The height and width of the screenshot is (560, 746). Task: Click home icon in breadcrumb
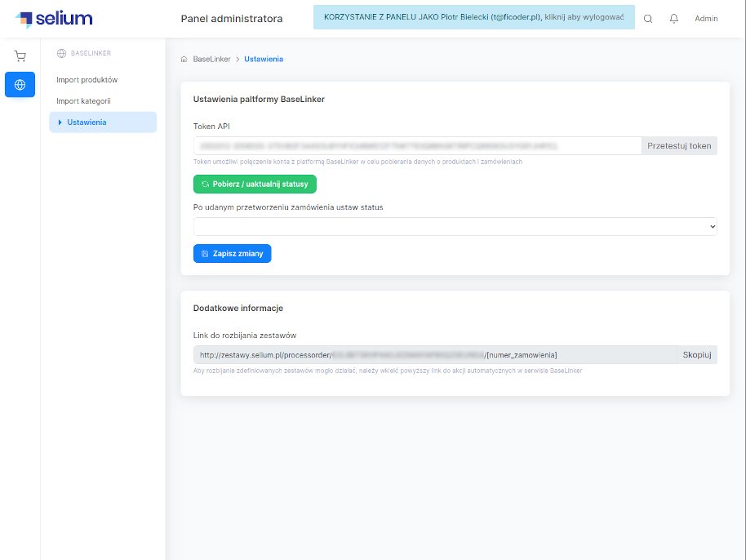(x=184, y=60)
